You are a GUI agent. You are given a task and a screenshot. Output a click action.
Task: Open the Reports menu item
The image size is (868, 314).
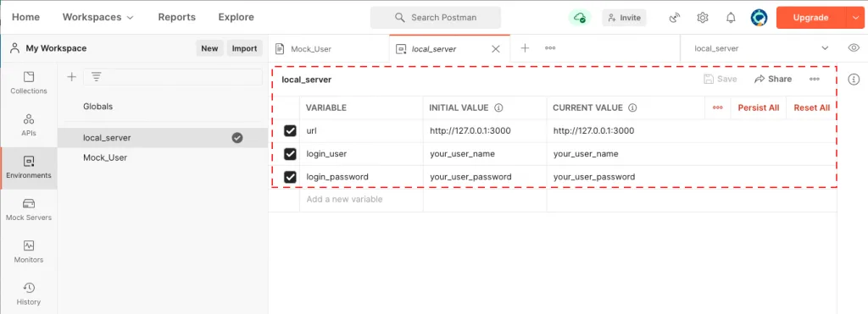pyautogui.click(x=176, y=17)
